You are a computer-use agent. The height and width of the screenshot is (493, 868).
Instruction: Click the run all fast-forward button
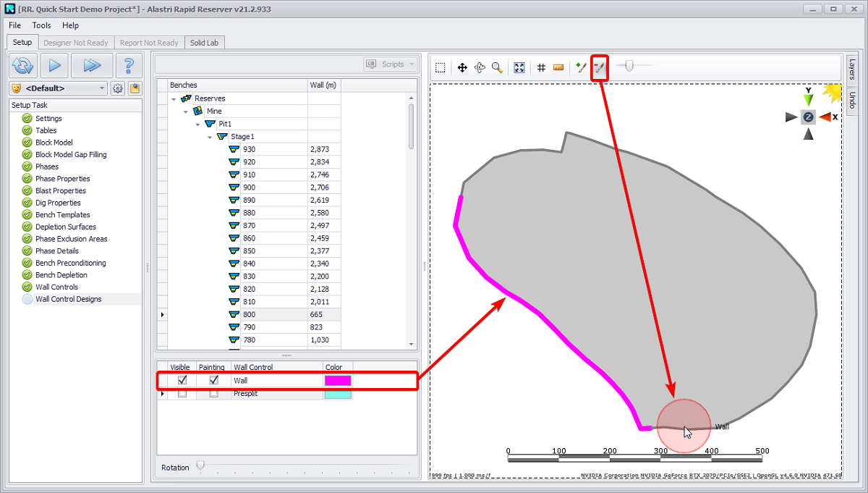pyautogui.click(x=92, y=66)
